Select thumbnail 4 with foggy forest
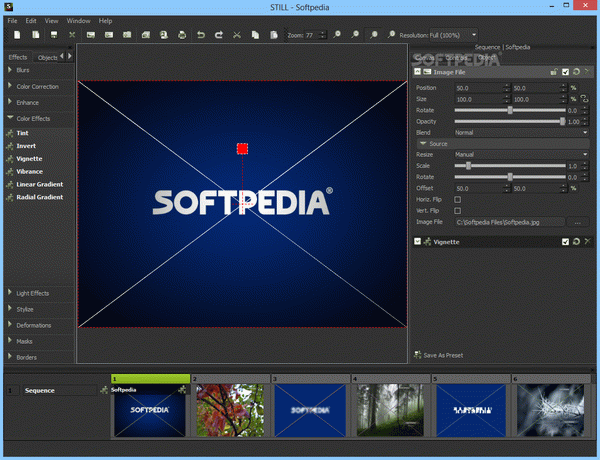The width and height of the screenshot is (600, 460). 390,410
